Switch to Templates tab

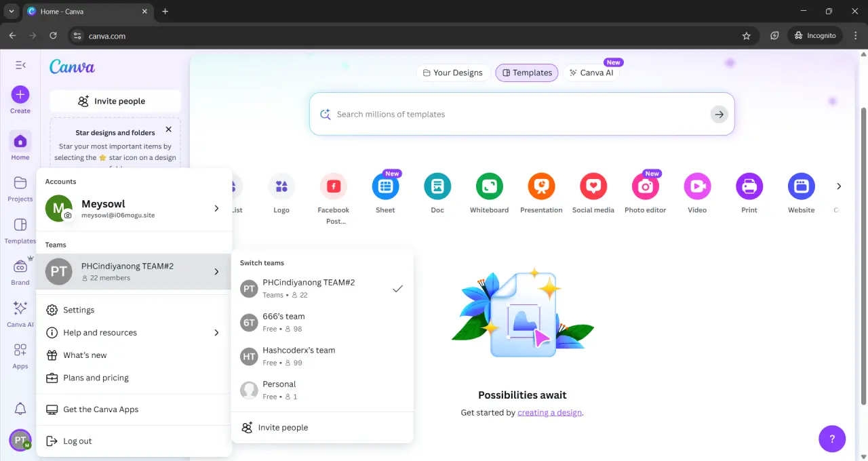[x=527, y=73]
